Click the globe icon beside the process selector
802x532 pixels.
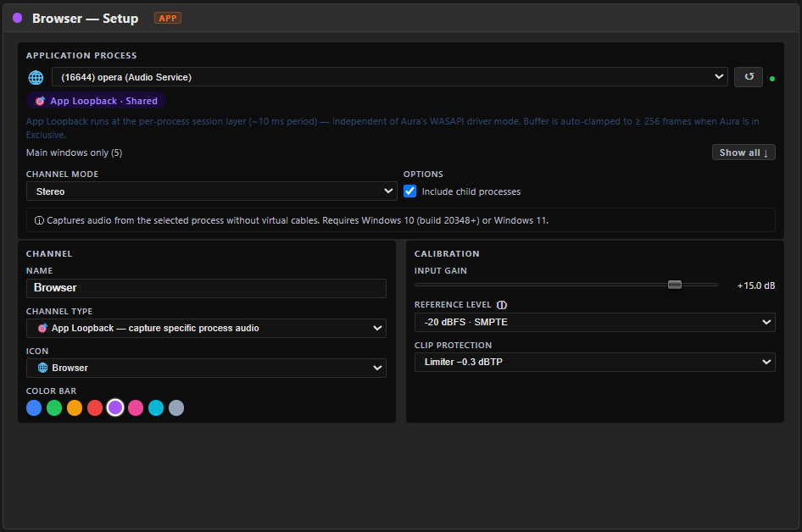(x=36, y=78)
